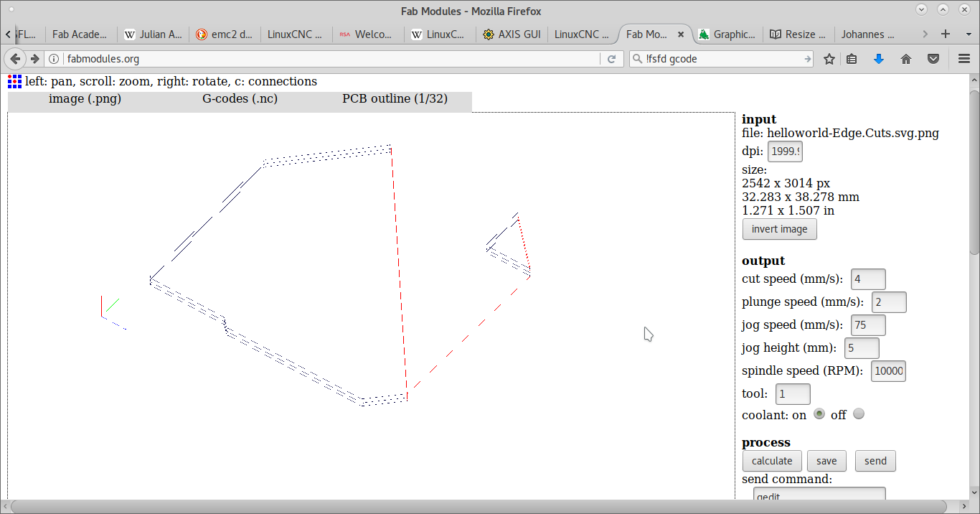Click the helloworld-Edge.Cuts.svg.png file name
Image resolution: width=980 pixels, height=514 pixels.
[x=852, y=133]
